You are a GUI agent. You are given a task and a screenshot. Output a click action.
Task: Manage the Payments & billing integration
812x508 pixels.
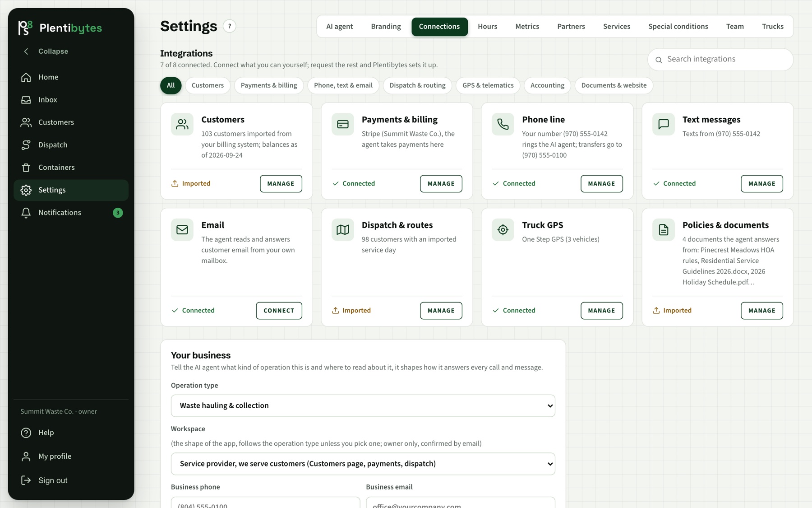pyautogui.click(x=441, y=184)
